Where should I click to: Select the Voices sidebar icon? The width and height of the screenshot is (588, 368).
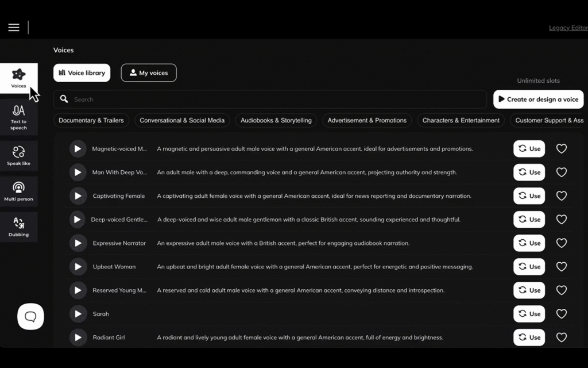coord(19,79)
